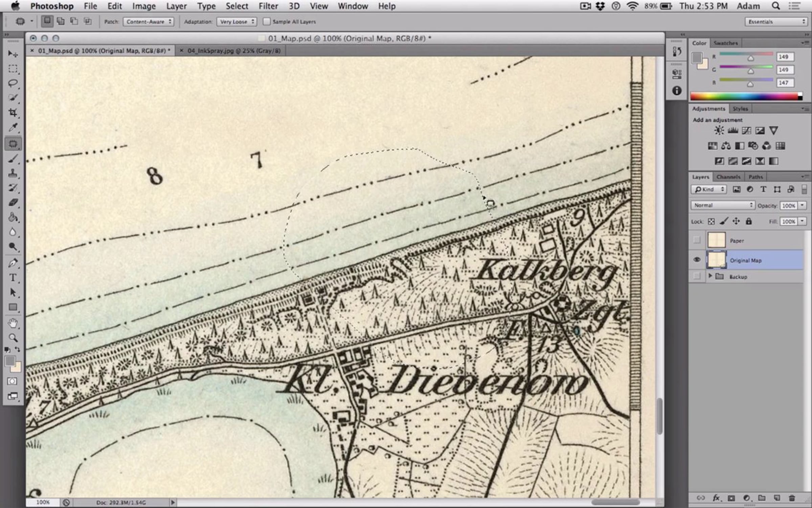Select the Move tool
The width and height of the screenshot is (812, 508).
point(13,54)
